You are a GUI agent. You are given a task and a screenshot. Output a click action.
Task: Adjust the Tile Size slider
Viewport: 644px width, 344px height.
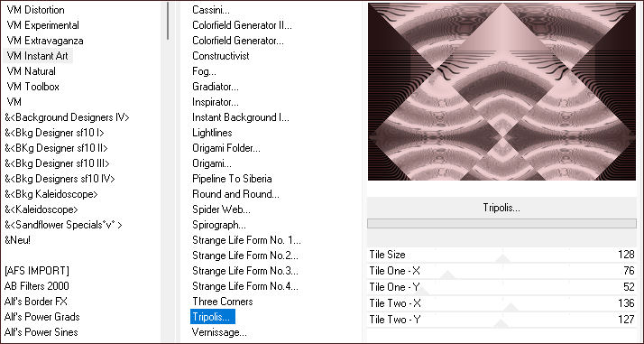501,255
